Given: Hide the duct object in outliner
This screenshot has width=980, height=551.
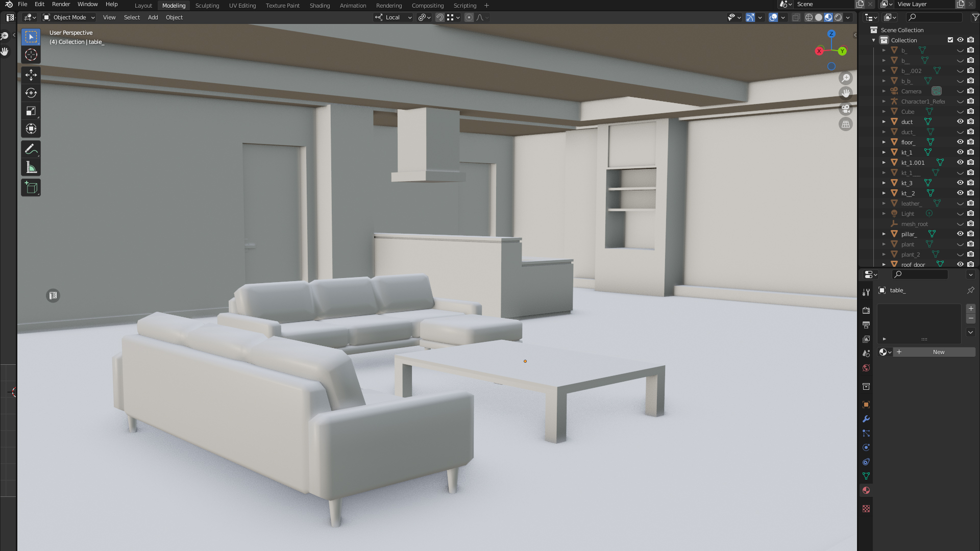Looking at the screenshot, I should pos(960,121).
